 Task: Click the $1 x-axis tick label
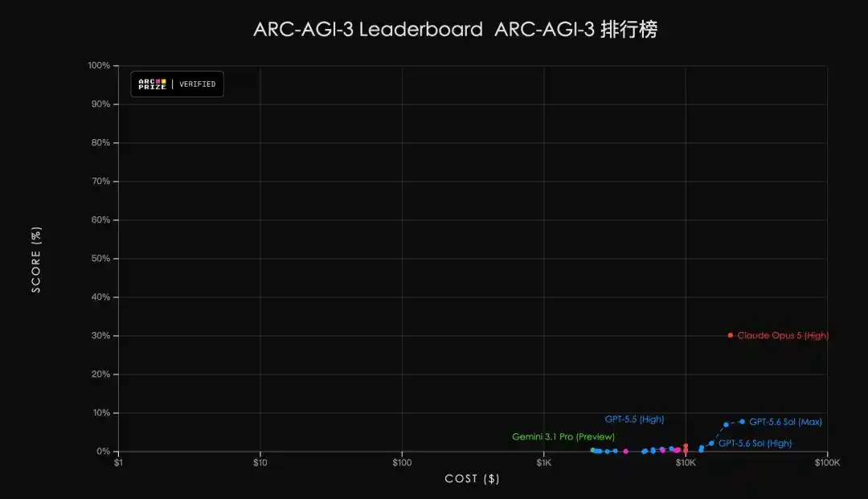pos(118,463)
